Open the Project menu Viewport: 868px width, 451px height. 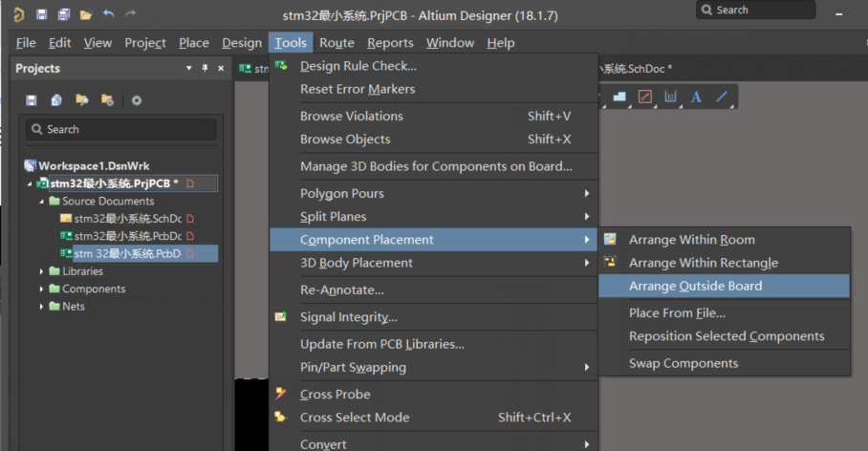coord(145,43)
